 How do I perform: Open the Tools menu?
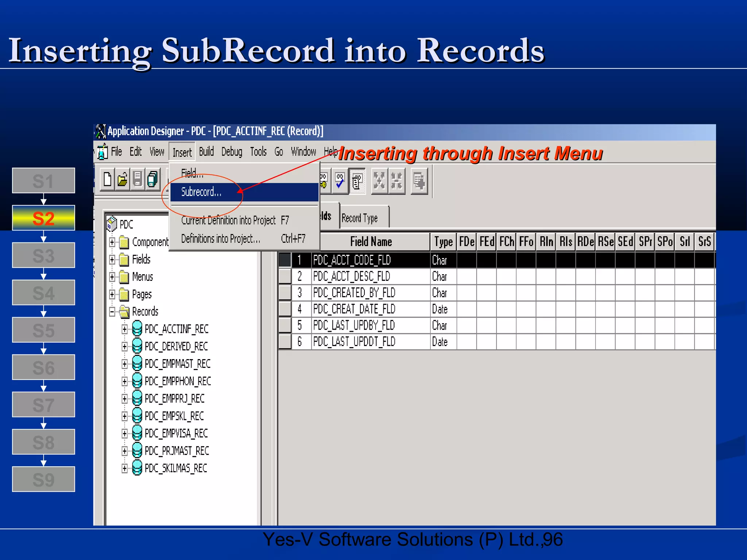click(258, 152)
